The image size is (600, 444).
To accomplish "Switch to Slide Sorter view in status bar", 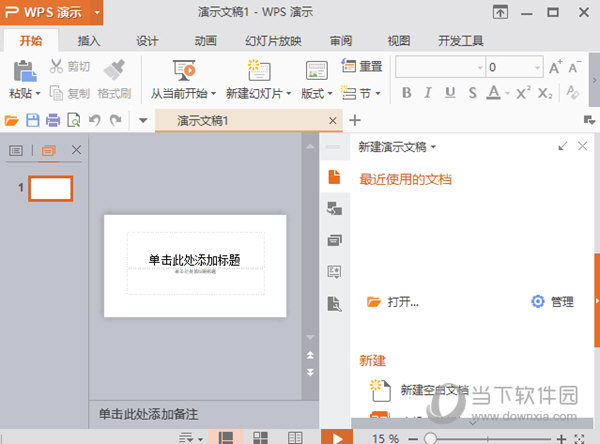I will coord(261,437).
